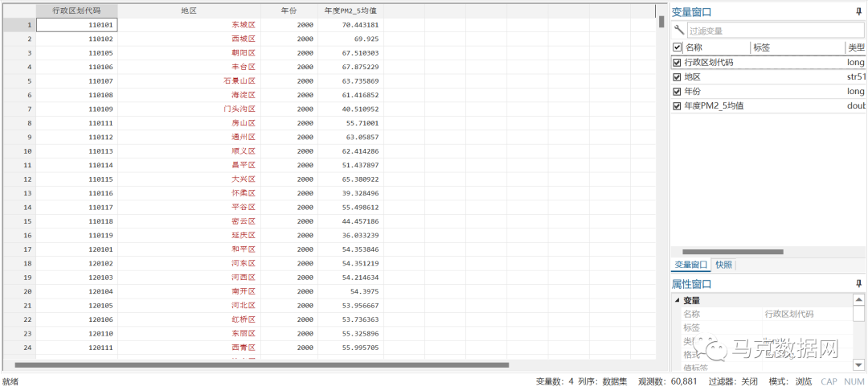Select the cell containing 怀柔区

[x=190, y=193]
